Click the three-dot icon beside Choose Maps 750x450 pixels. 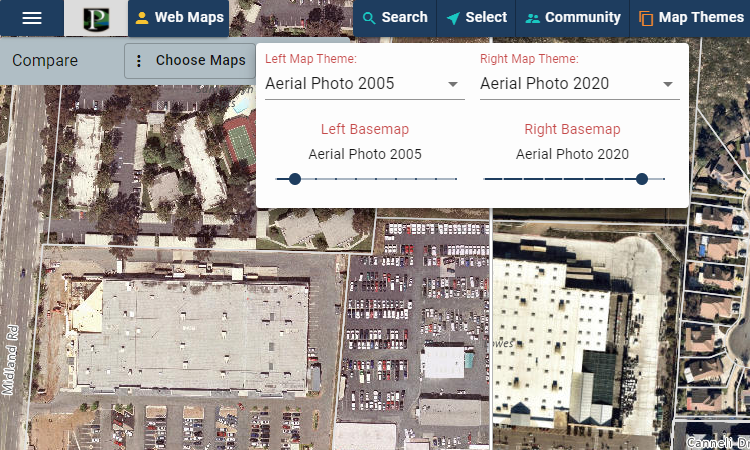(139, 61)
